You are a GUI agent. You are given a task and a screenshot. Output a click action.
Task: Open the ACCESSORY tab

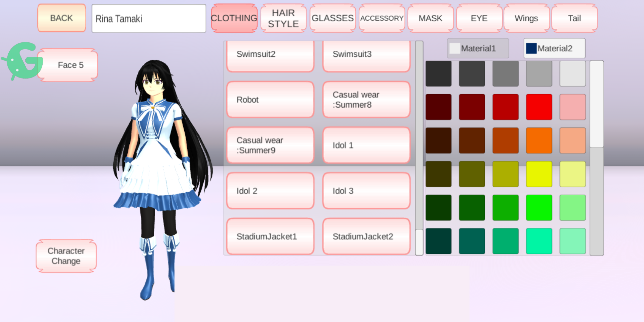click(382, 18)
